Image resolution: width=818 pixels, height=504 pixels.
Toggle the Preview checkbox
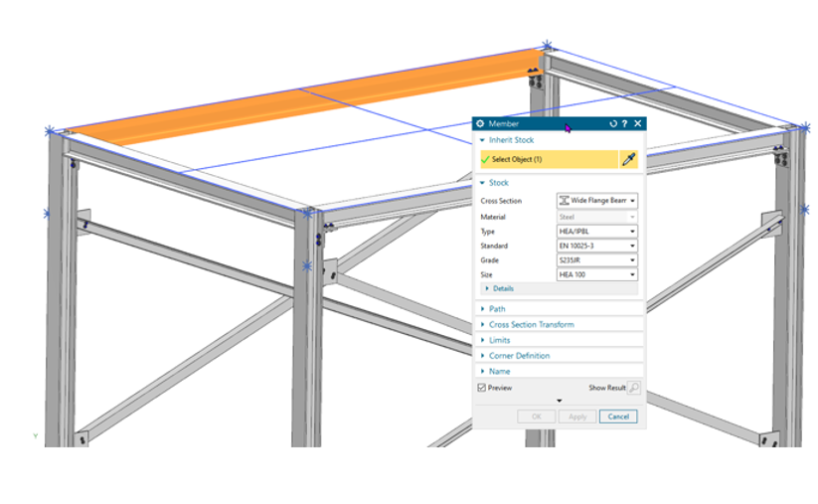click(482, 388)
